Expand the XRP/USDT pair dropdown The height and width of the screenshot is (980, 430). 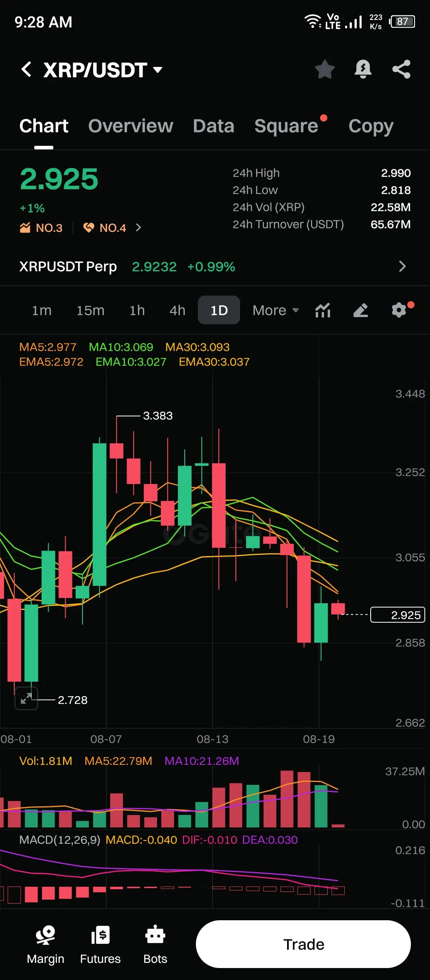[x=158, y=70]
